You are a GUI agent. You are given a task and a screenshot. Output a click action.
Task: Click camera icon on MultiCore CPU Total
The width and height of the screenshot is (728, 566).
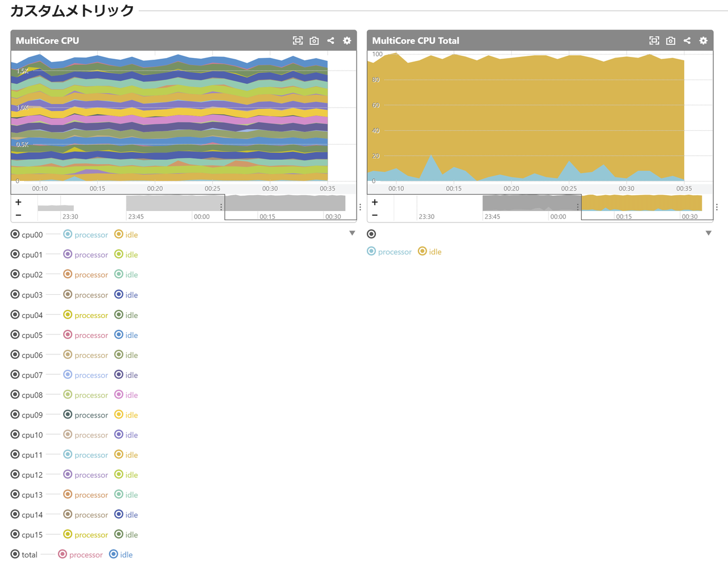[x=671, y=40]
